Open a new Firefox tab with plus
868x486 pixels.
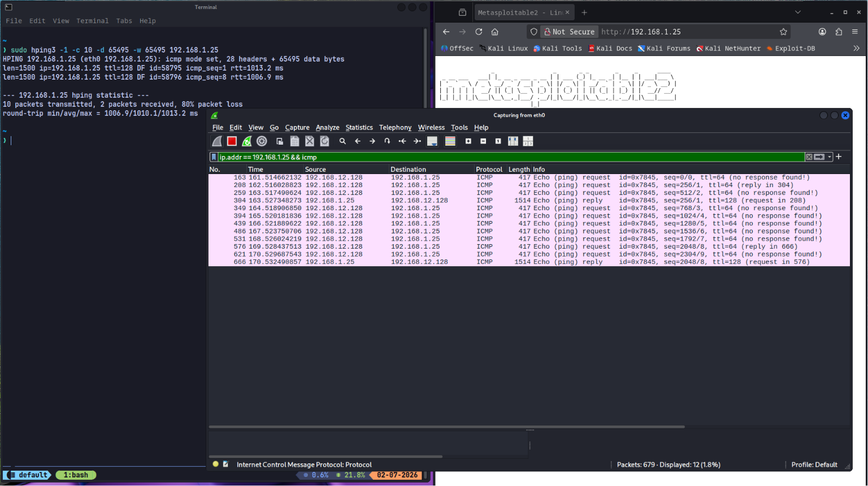coord(584,12)
